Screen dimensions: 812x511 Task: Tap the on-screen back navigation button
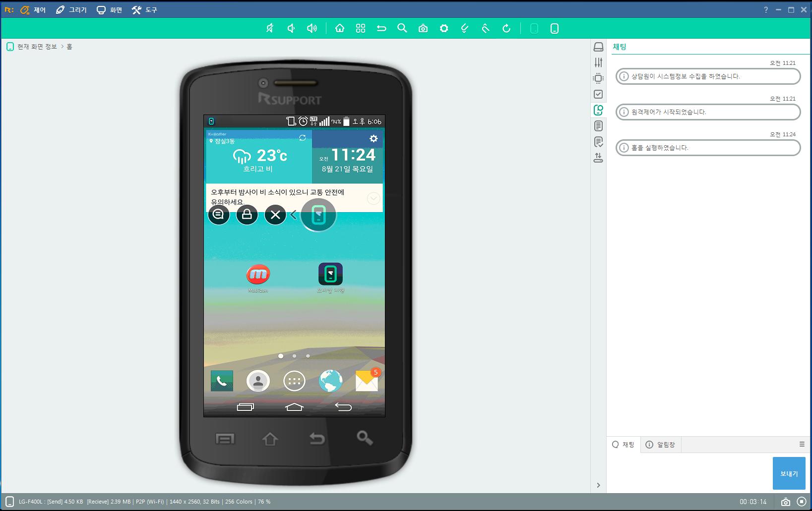tap(343, 407)
